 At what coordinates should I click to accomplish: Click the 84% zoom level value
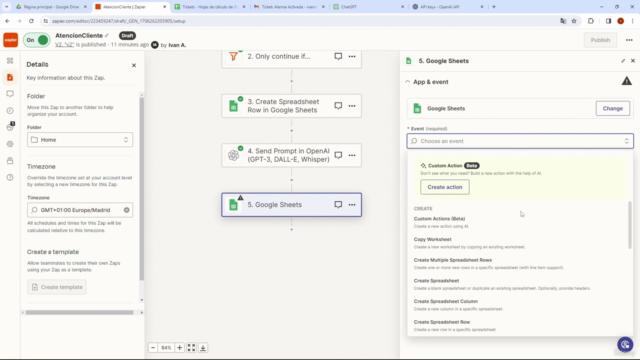pos(166,348)
